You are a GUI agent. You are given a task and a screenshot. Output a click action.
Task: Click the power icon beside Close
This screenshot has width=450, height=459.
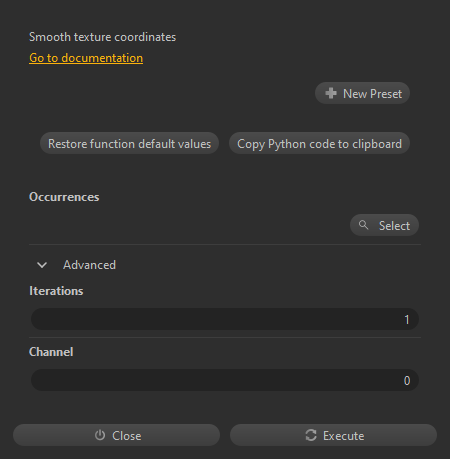tap(100, 435)
